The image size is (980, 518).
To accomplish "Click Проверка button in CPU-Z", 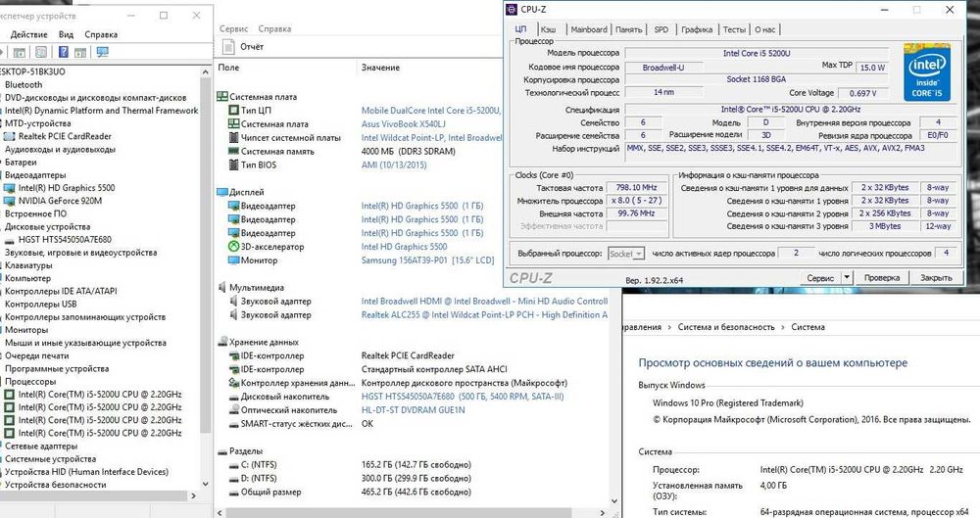I will 881,277.
